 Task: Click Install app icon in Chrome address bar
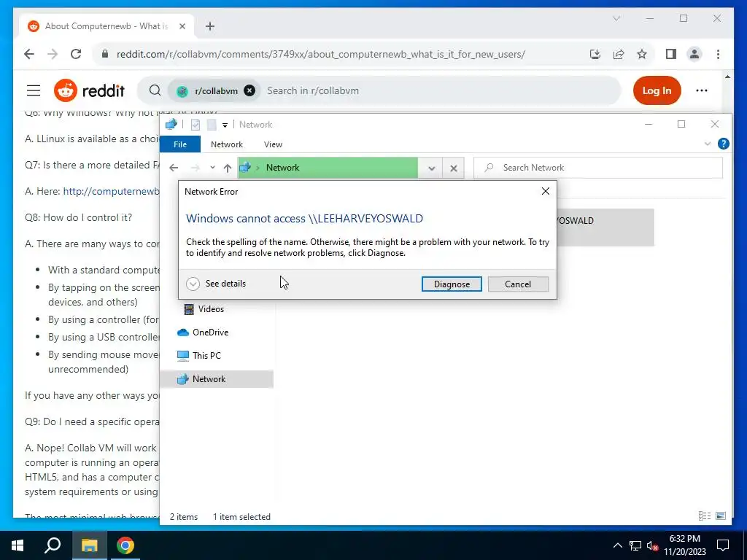pyautogui.click(x=595, y=54)
